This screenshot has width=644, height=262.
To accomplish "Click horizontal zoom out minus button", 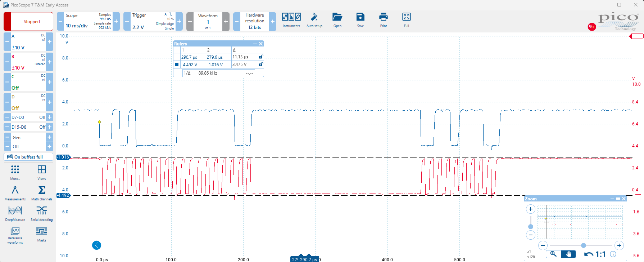I will tap(543, 245).
